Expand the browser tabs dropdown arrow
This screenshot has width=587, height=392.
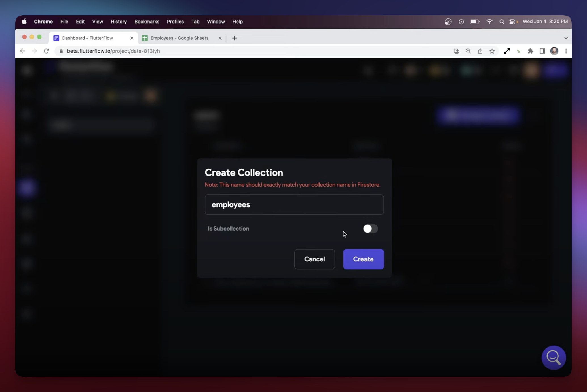566,38
